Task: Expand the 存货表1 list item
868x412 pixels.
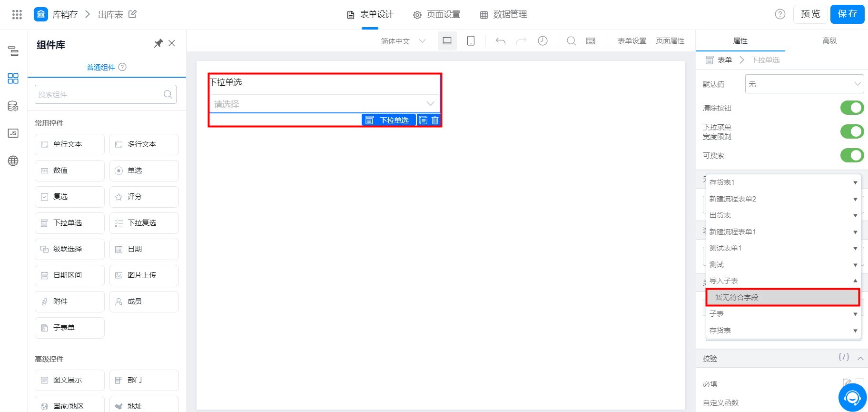Action: pos(783,182)
